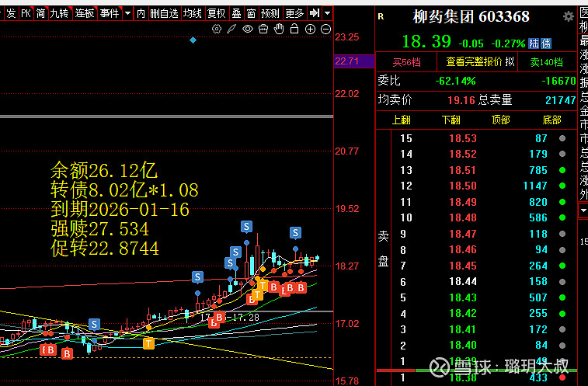Click the 委比 value -62.14%
This screenshot has width=588, height=386.
(455, 81)
